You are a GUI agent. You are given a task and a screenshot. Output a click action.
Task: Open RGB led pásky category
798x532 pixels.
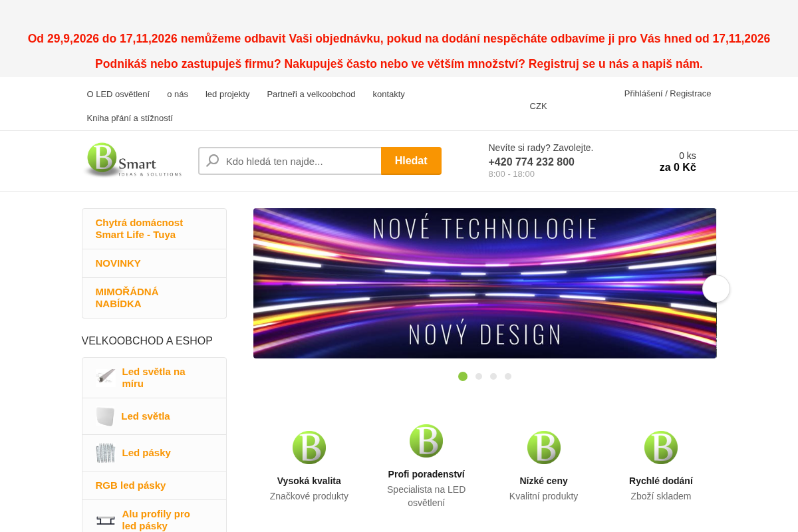(154, 485)
